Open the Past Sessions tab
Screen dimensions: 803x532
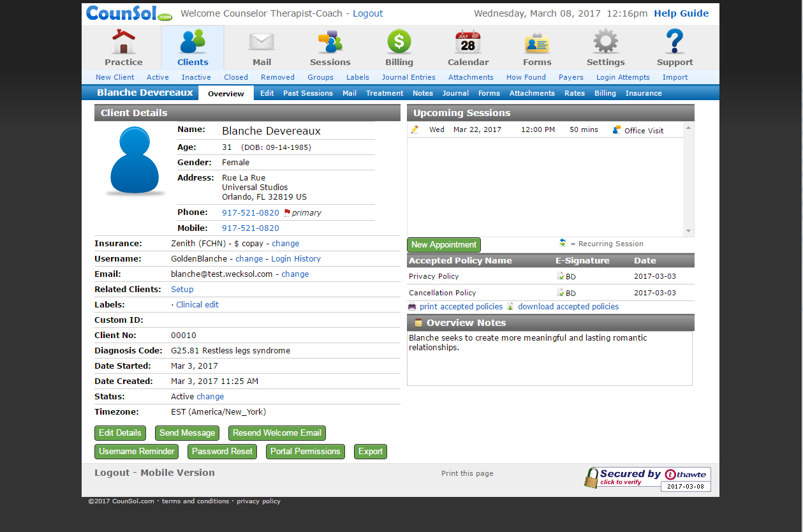(308, 93)
